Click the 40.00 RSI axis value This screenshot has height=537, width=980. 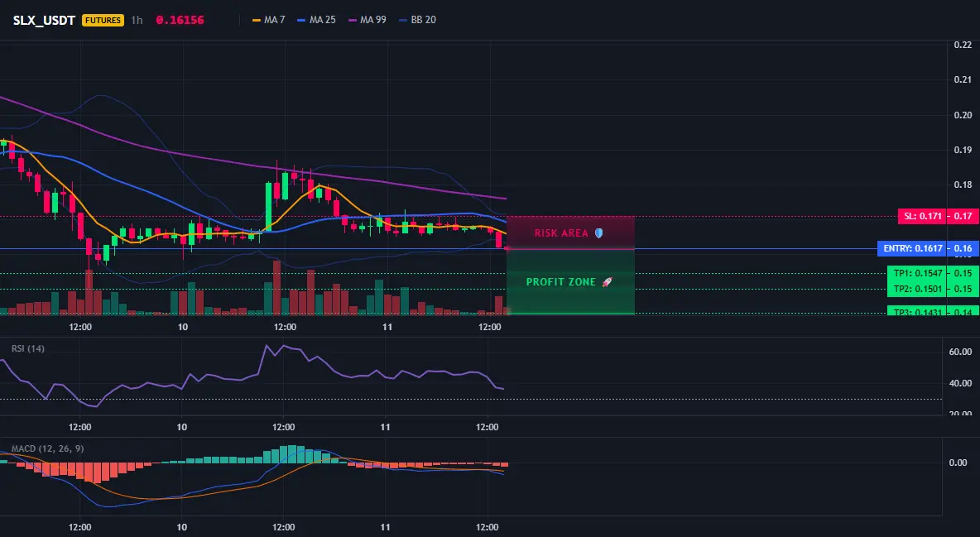pyautogui.click(x=961, y=383)
